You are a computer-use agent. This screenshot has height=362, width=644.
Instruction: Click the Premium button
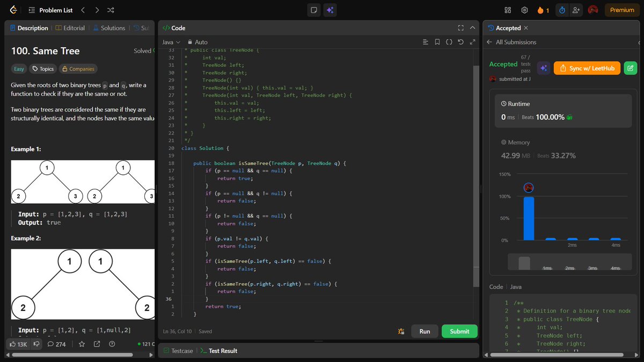[622, 10]
